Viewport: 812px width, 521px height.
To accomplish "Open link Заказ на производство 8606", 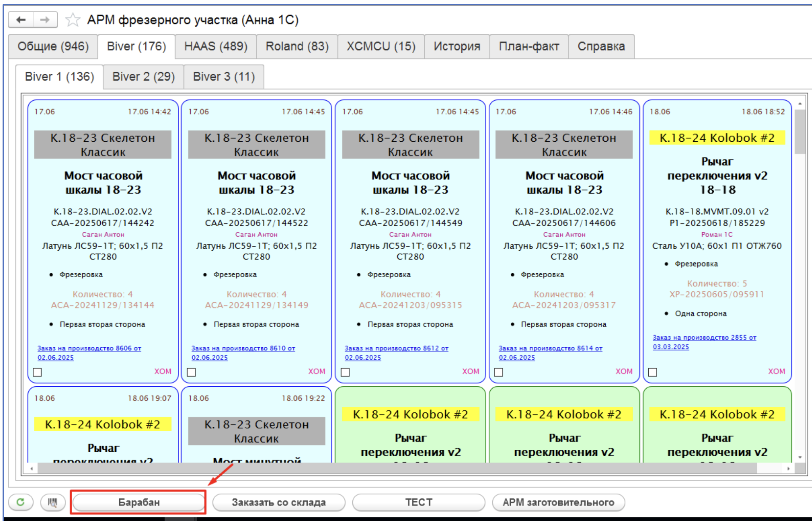I will tap(89, 348).
